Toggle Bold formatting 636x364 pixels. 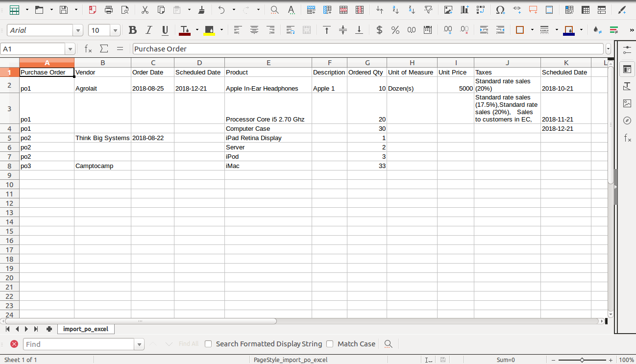click(x=132, y=30)
